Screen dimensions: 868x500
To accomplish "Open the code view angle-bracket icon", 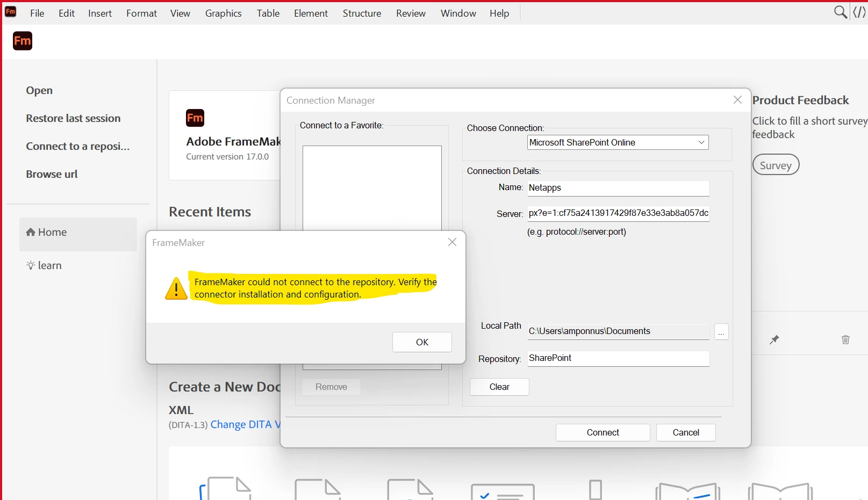I will point(859,12).
